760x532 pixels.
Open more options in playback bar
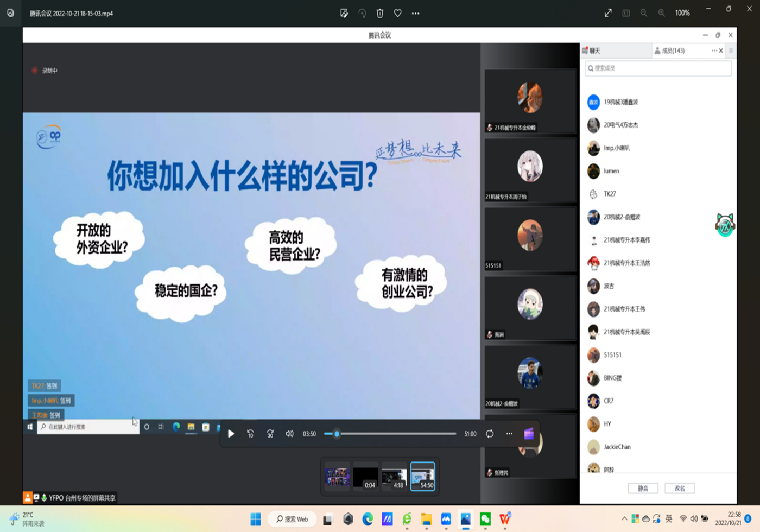click(509, 434)
